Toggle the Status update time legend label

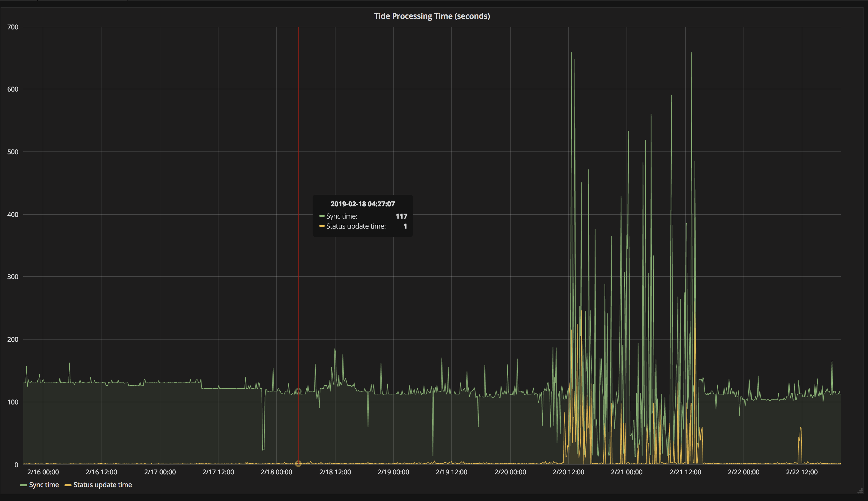(103, 485)
